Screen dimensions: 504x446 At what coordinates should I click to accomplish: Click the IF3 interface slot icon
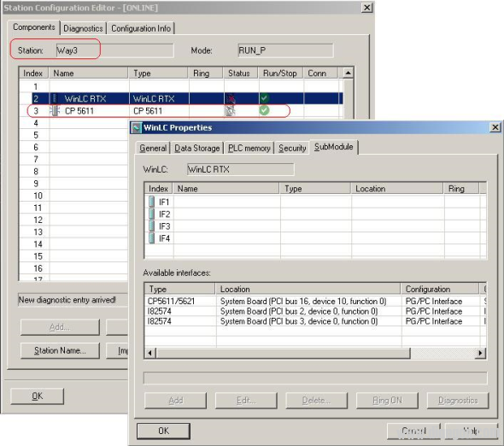151,226
